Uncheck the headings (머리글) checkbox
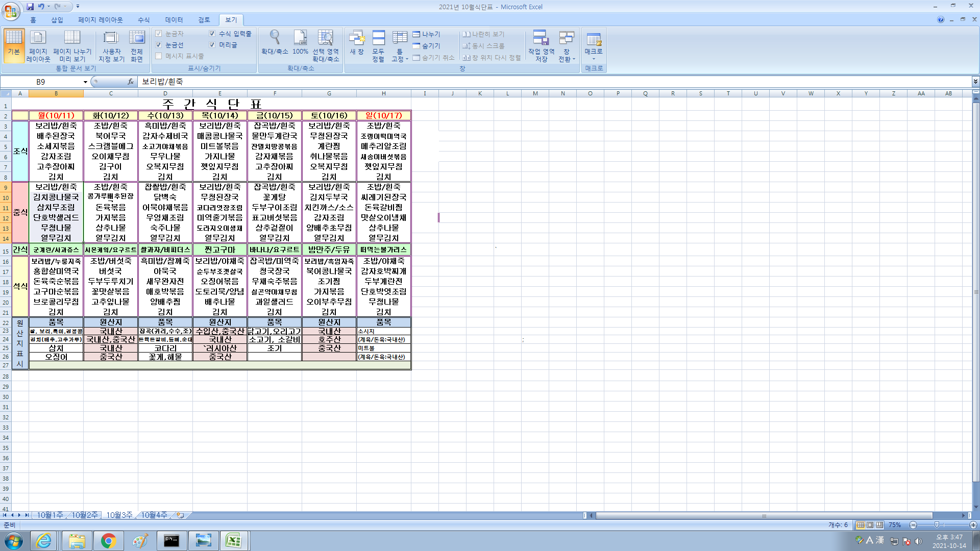This screenshot has width=980, height=551. [x=212, y=45]
